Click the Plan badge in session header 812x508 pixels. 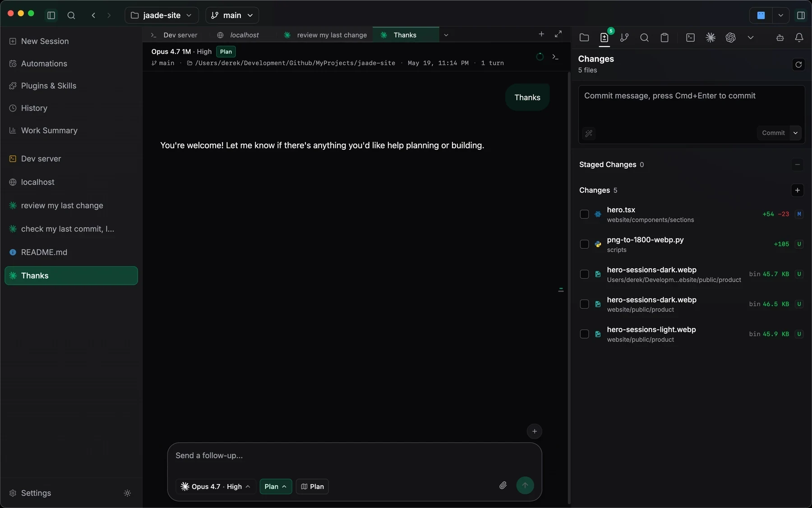[x=226, y=51]
